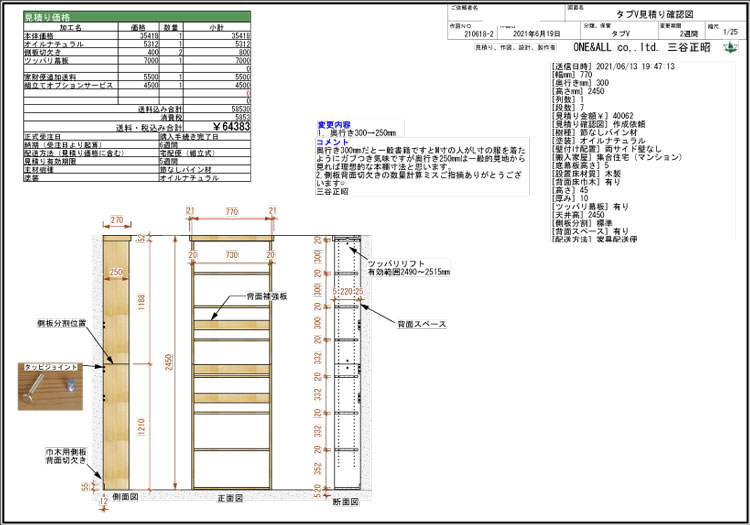Select the [段数] 7 line
Screen dimensions: 750x525
567,108
